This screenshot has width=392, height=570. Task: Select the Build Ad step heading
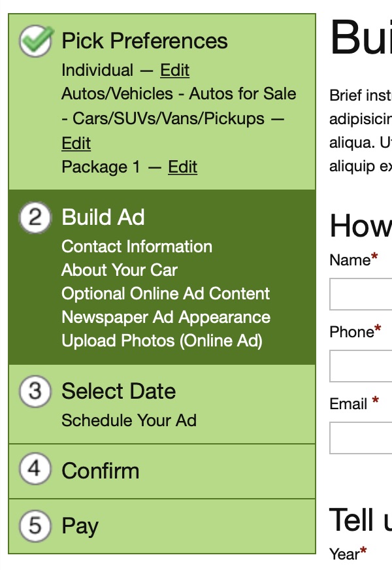tap(103, 218)
